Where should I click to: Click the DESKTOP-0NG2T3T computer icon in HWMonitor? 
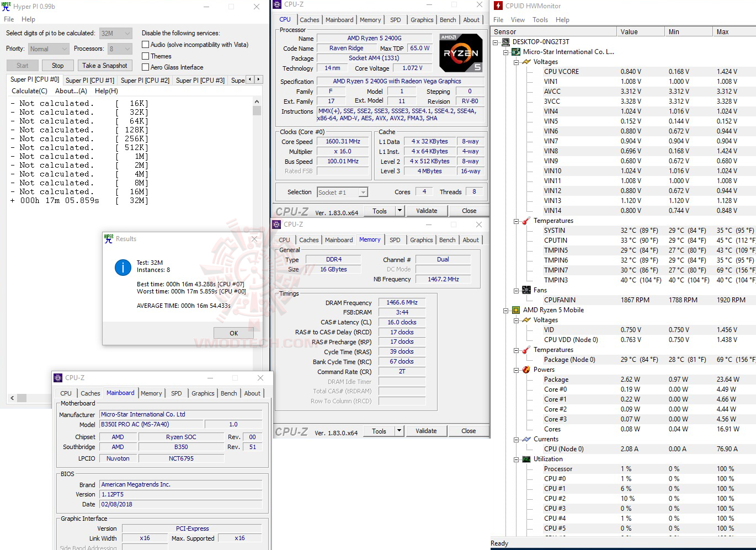click(x=505, y=42)
